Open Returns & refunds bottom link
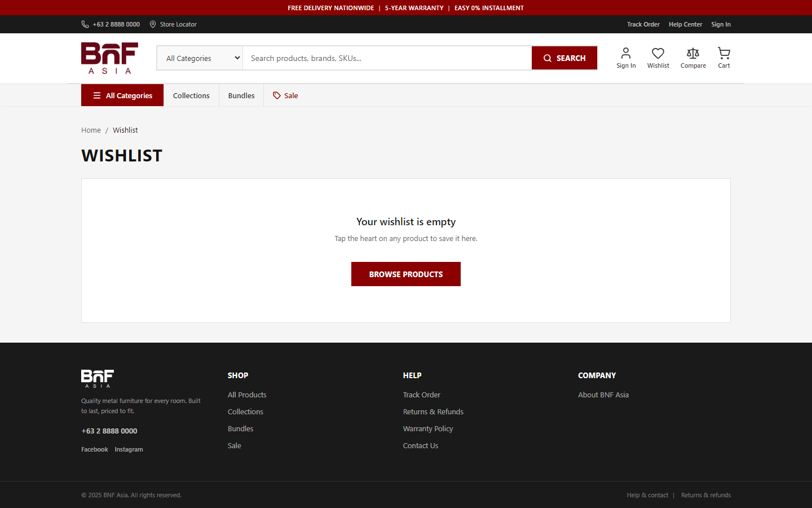 (x=706, y=495)
